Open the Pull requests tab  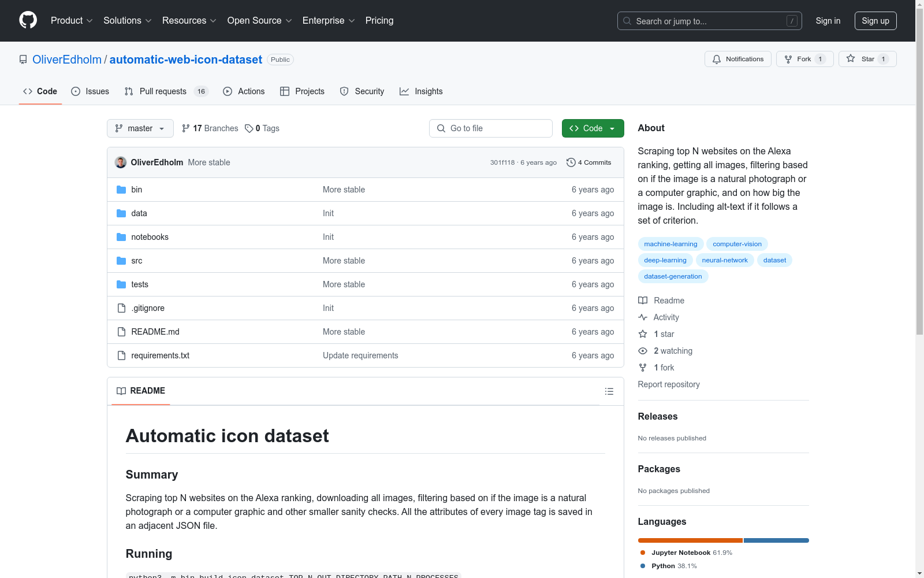pos(166,91)
